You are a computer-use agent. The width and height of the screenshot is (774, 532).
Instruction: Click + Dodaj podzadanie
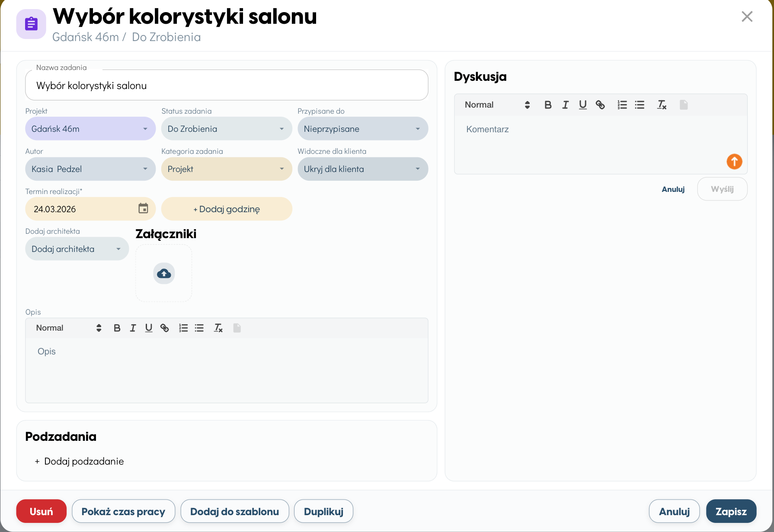(x=79, y=461)
